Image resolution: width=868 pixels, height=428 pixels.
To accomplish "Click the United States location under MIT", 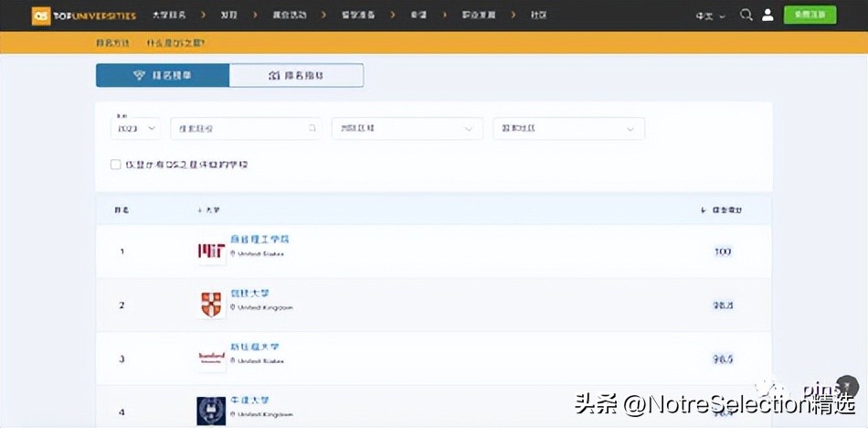I will coord(258,254).
